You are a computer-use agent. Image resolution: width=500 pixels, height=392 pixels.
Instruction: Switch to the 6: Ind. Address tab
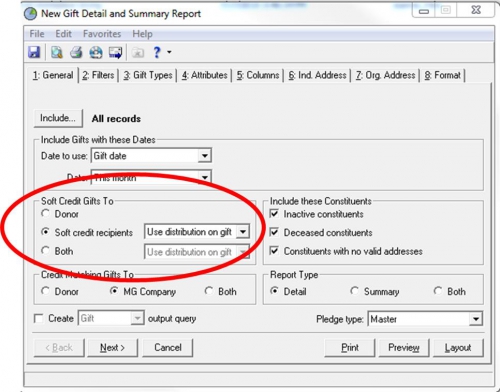[x=317, y=75]
